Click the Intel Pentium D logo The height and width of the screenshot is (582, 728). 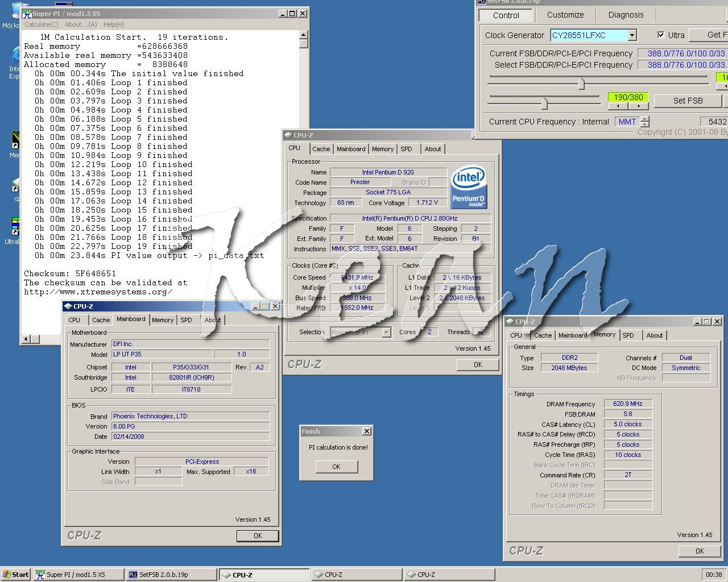pyautogui.click(x=469, y=187)
